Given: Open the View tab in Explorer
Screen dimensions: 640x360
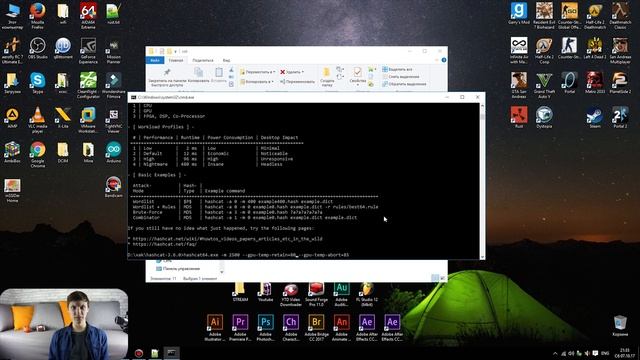Looking at the screenshot, I should (x=226, y=60).
